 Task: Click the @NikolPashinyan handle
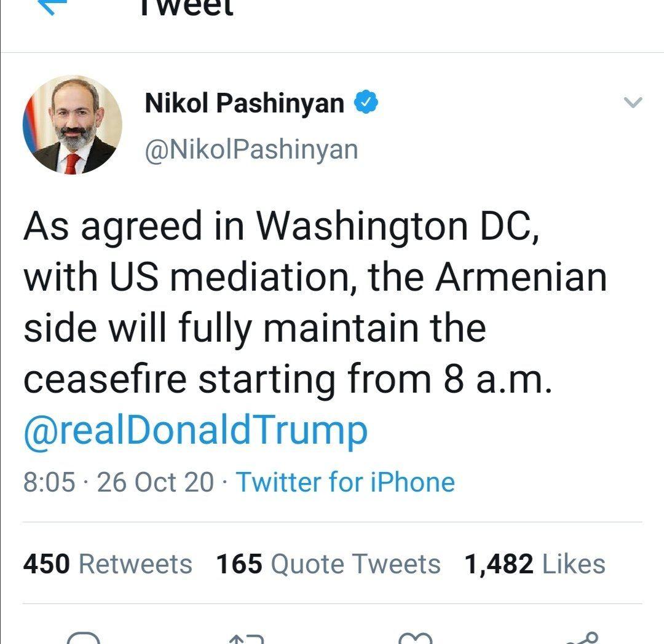coord(251,149)
